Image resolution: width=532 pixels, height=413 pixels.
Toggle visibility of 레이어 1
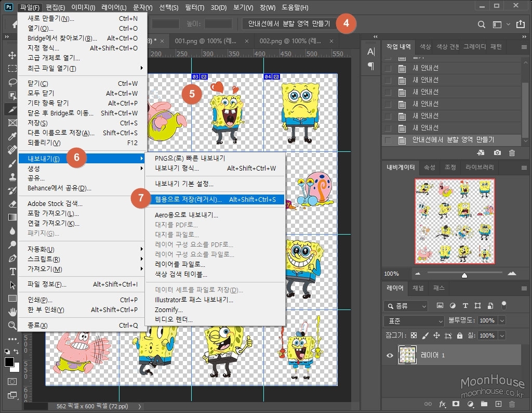(390, 355)
